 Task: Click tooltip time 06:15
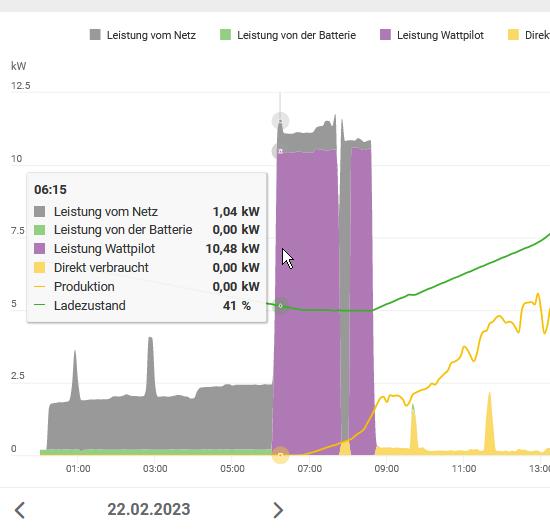(50, 189)
